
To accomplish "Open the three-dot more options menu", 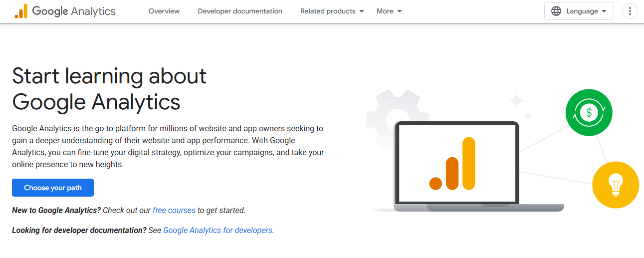I will pos(630,11).
